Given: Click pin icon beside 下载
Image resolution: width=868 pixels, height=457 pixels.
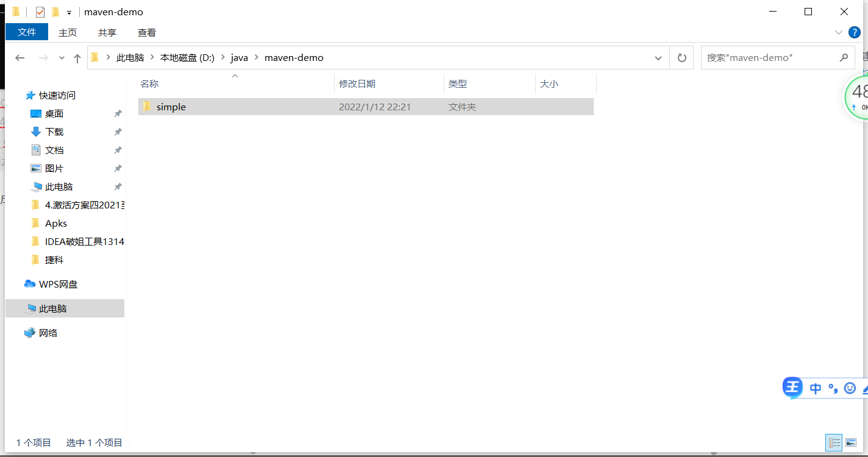Looking at the screenshot, I should pos(118,132).
